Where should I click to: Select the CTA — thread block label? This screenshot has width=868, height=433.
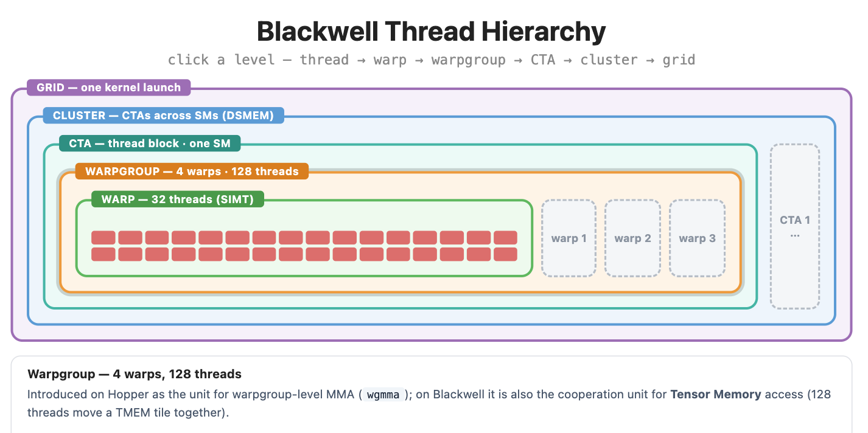click(150, 144)
